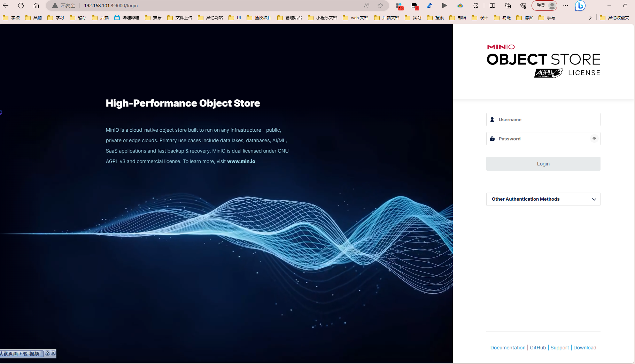The width and height of the screenshot is (635, 364).
Task: Open the Documentation link
Action: click(508, 348)
